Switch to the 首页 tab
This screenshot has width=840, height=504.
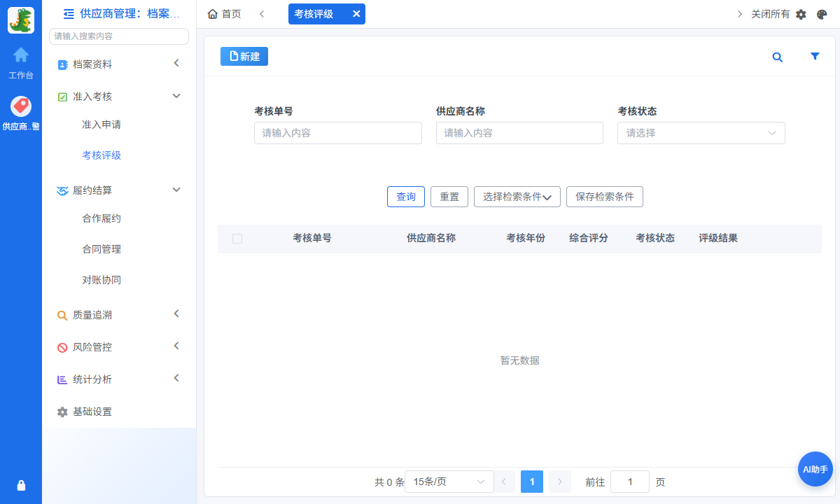click(225, 14)
